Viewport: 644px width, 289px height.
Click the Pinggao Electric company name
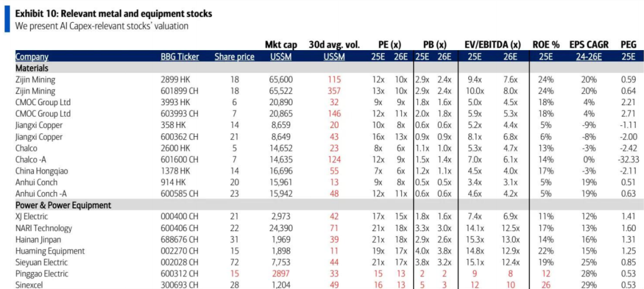[43, 273]
